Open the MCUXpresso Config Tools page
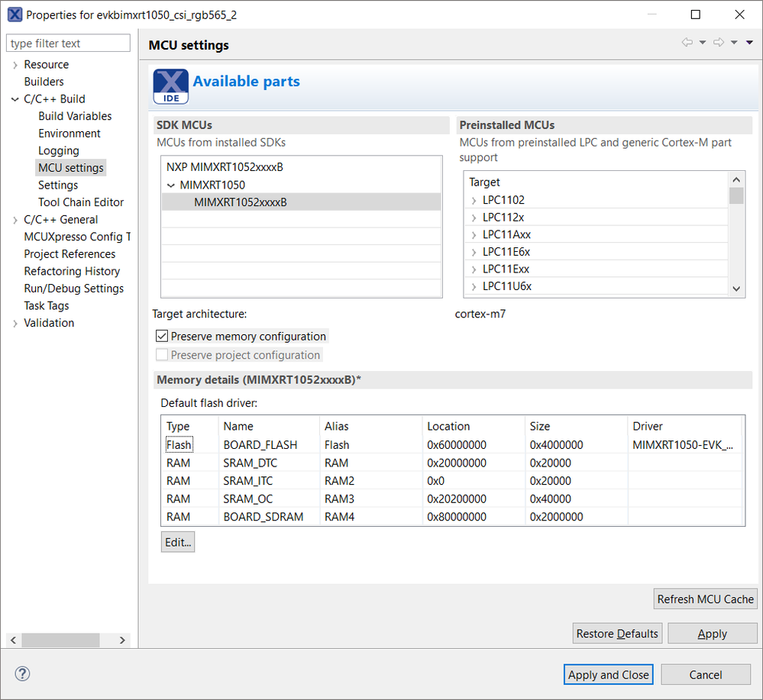The height and width of the screenshot is (700, 763). (x=77, y=237)
